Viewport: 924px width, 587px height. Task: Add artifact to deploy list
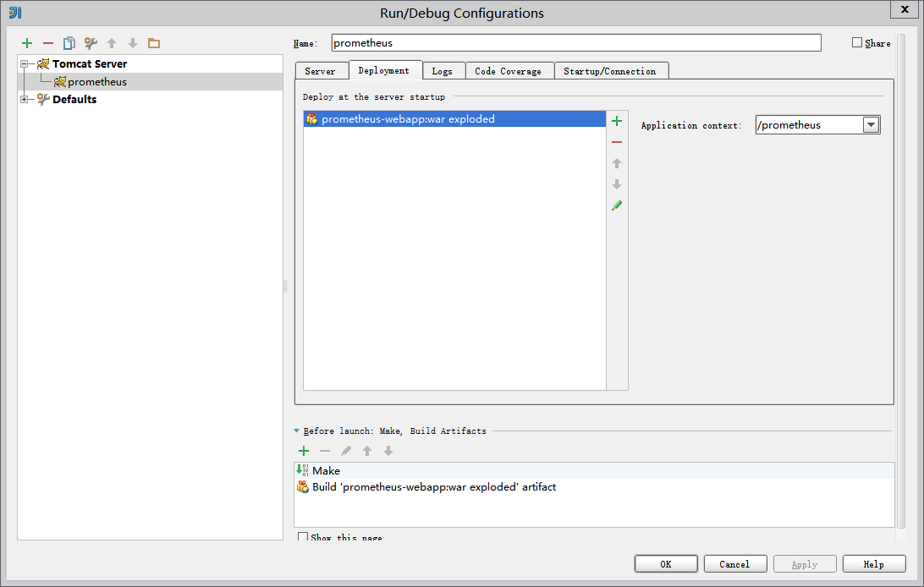click(x=617, y=121)
